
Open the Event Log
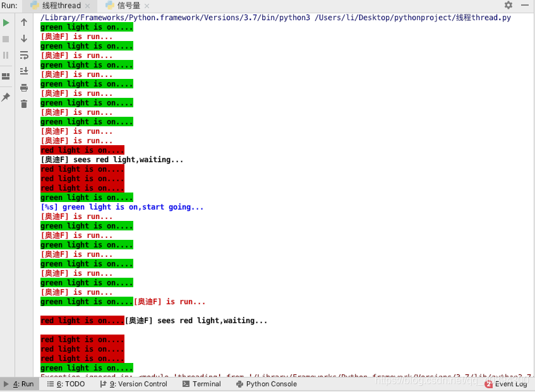507,384
